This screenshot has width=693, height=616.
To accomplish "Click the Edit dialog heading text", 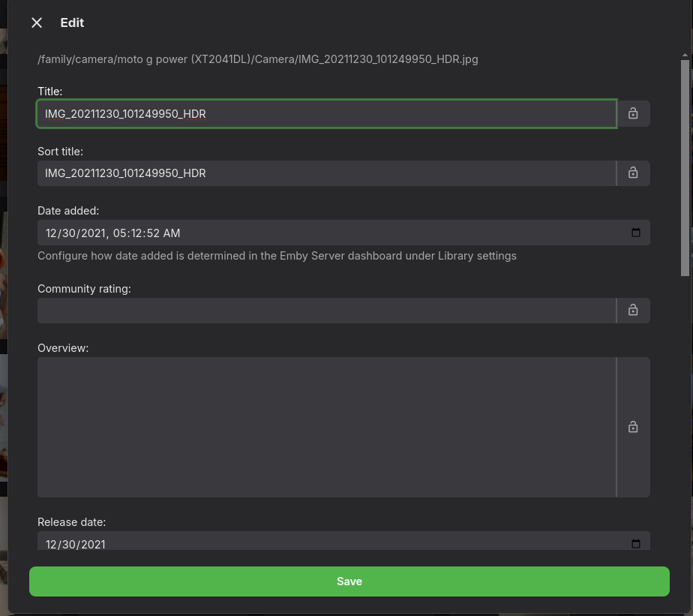I will click(x=72, y=23).
